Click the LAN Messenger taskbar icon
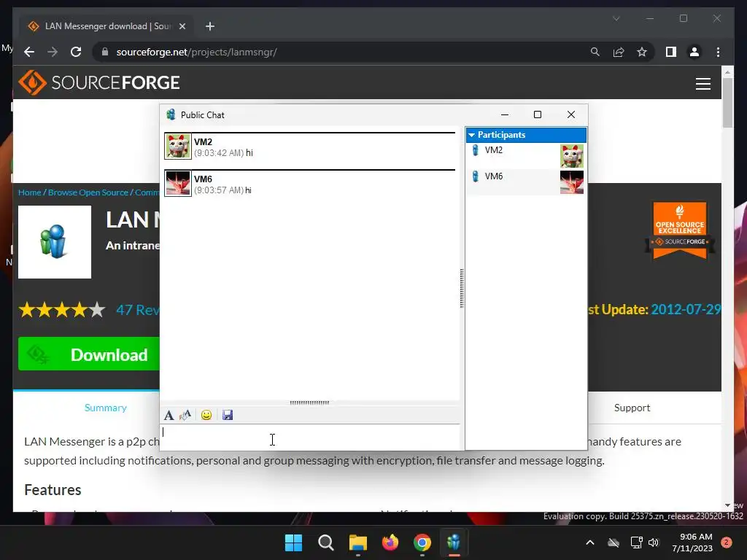Image resolution: width=747 pixels, height=560 pixels. pyautogui.click(x=454, y=542)
